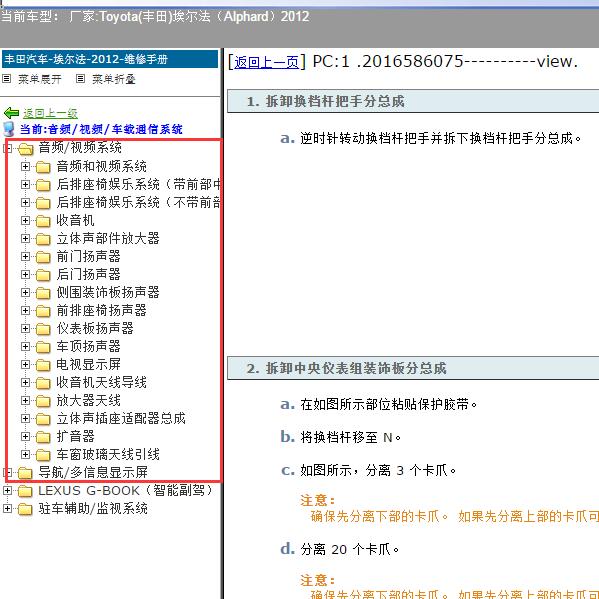599x599 pixels.
Task: Click the folder icon for 前门扬声器
Action: (43, 257)
